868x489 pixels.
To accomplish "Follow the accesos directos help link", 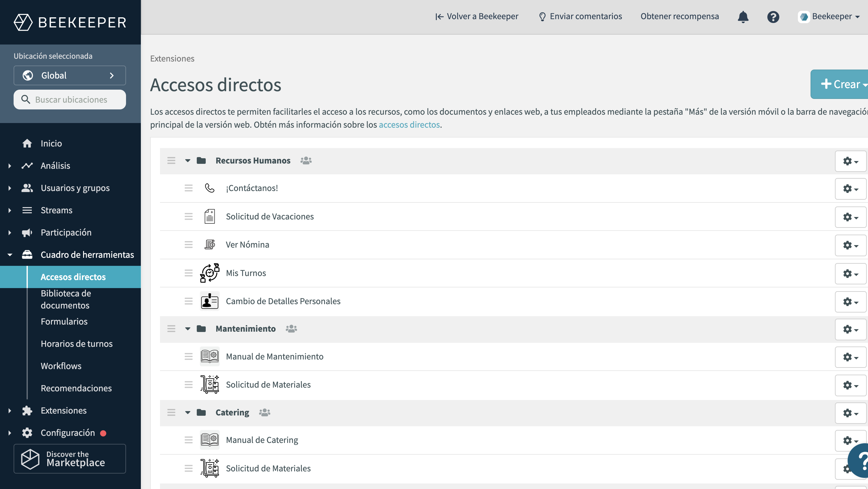I will pos(409,125).
